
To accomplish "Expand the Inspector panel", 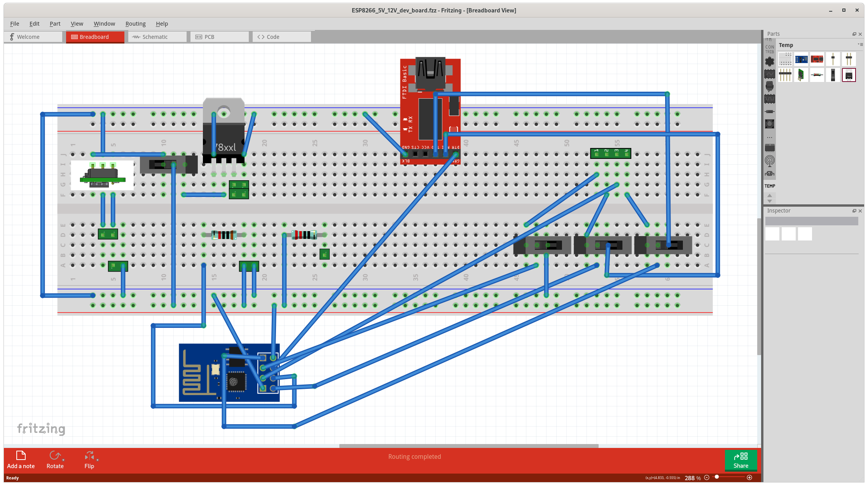I will tap(854, 210).
